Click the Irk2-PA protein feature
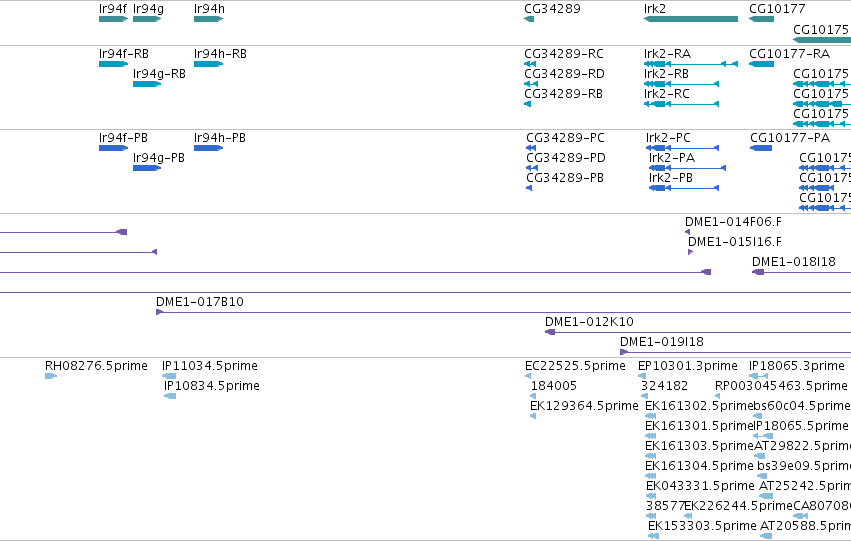 [688, 168]
